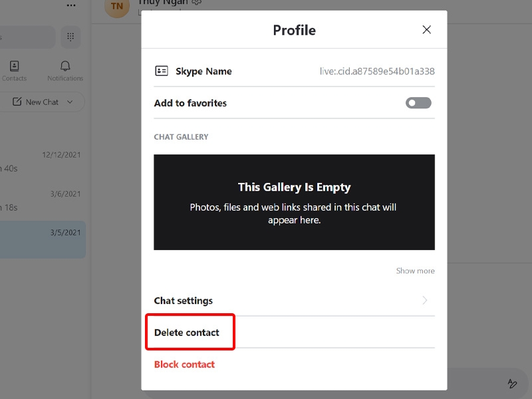This screenshot has height=399, width=532.
Task: Open the Contacts tab icon
Action: (x=14, y=66)
